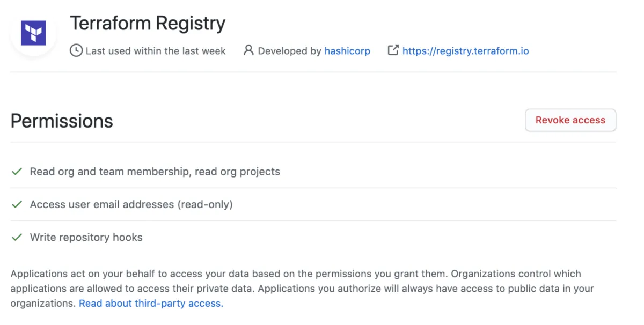The height and width of the screenshot is (325, 644).
Task: Click the 'Applications act on your behalf' paragraph
Action: click(303, 289)
